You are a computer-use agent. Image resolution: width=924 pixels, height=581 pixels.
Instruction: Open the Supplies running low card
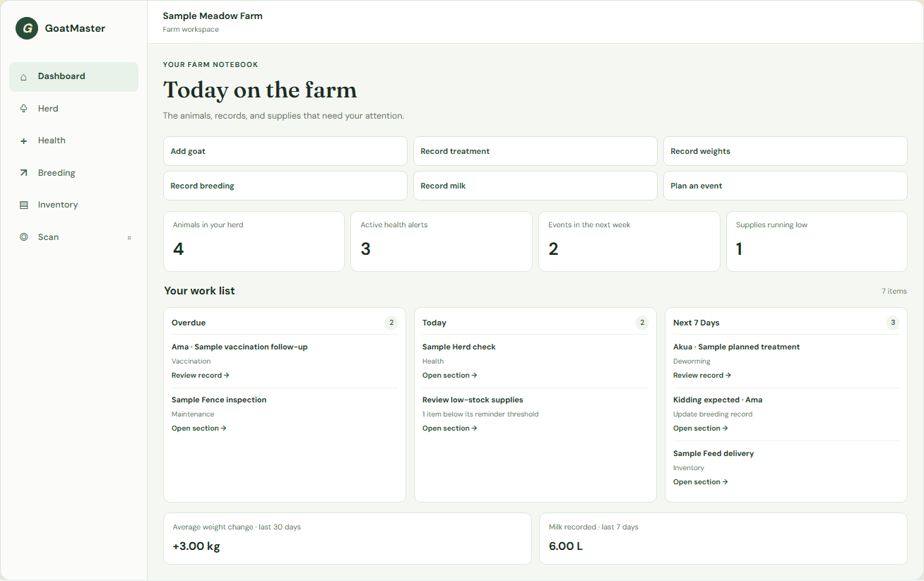point(817,241)
